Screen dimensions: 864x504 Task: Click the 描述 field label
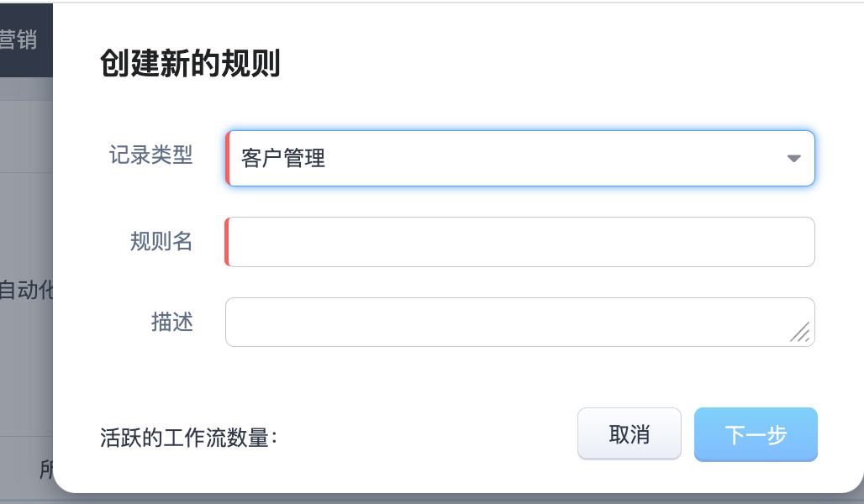[x=172, y=322]
